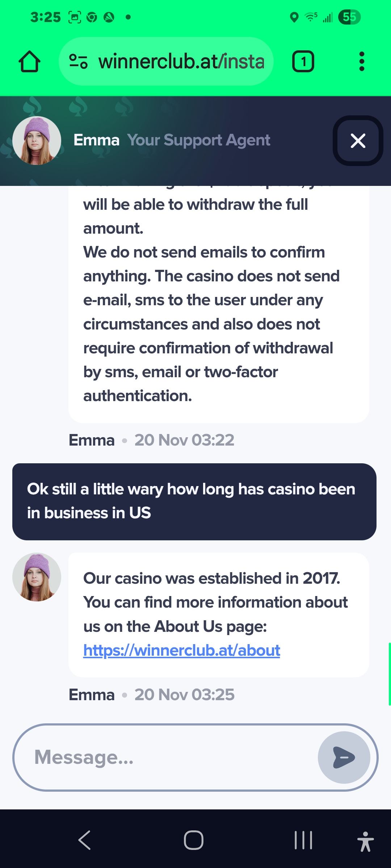Tap the Android back navigation button
The height and width of the screenshot is (868, 391).
[x=84, y=839]
